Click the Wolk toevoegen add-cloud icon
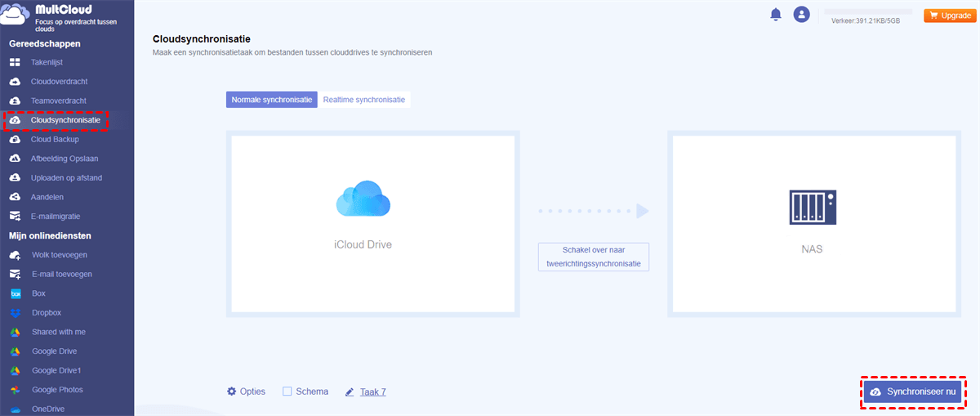The image size is (980, 416). 15,255
